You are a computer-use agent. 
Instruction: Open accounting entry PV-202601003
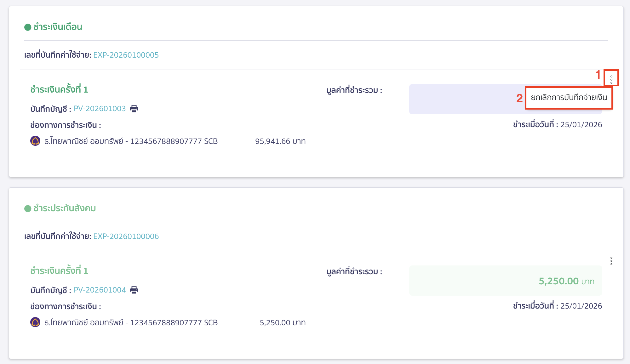100,109
